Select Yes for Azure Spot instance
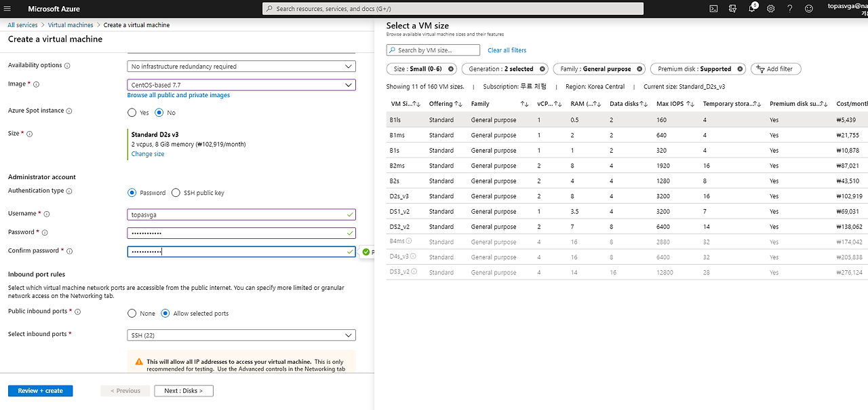The image size is (868, 410). 132,113
